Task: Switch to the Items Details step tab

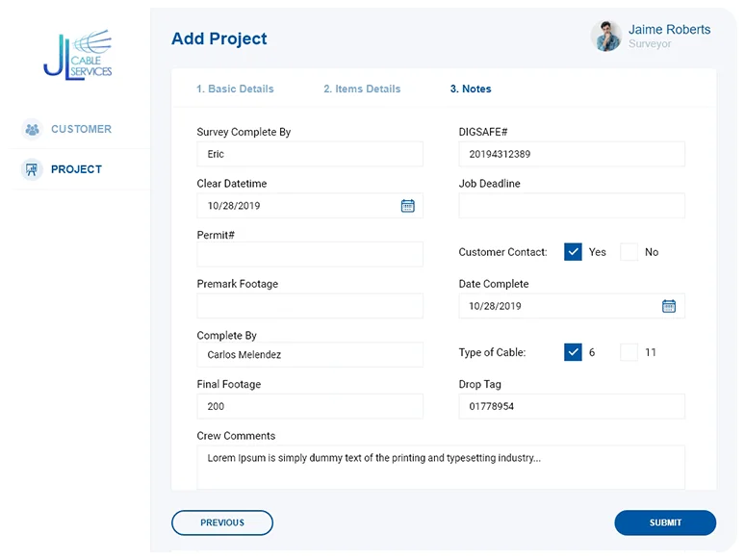Action: click(x=362, y=89)
